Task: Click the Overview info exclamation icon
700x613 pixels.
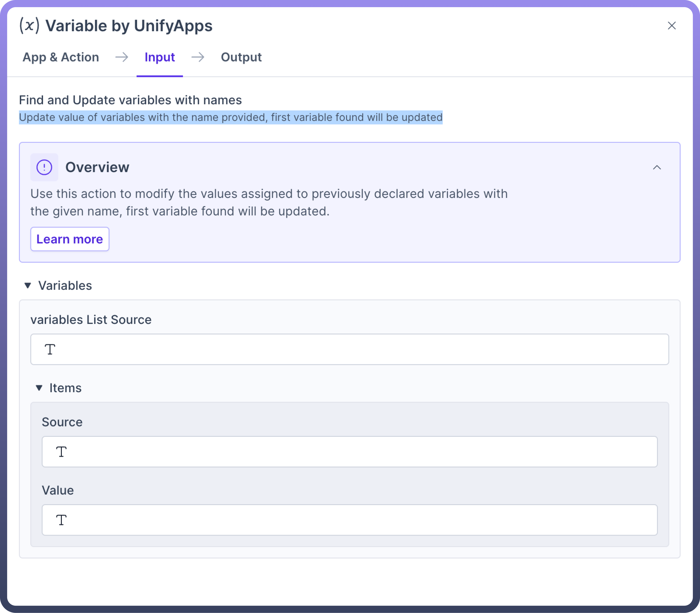Action: click(x=44, y=167)
